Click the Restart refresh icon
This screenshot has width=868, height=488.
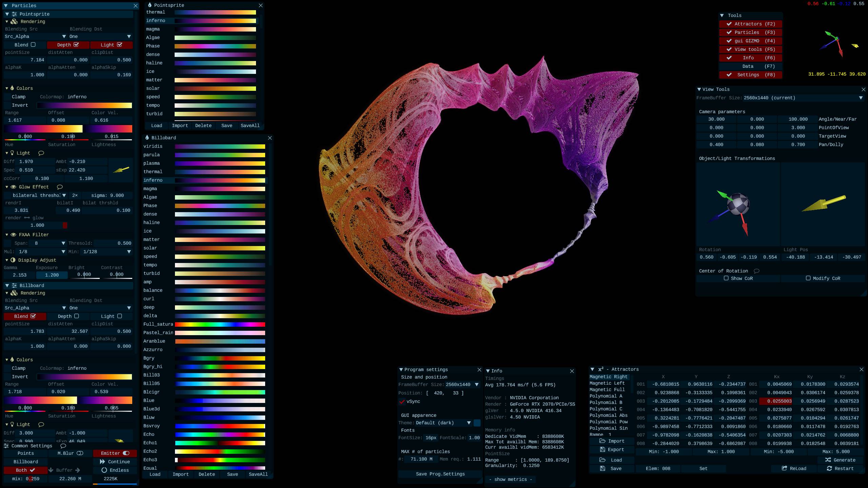[829, 468]
